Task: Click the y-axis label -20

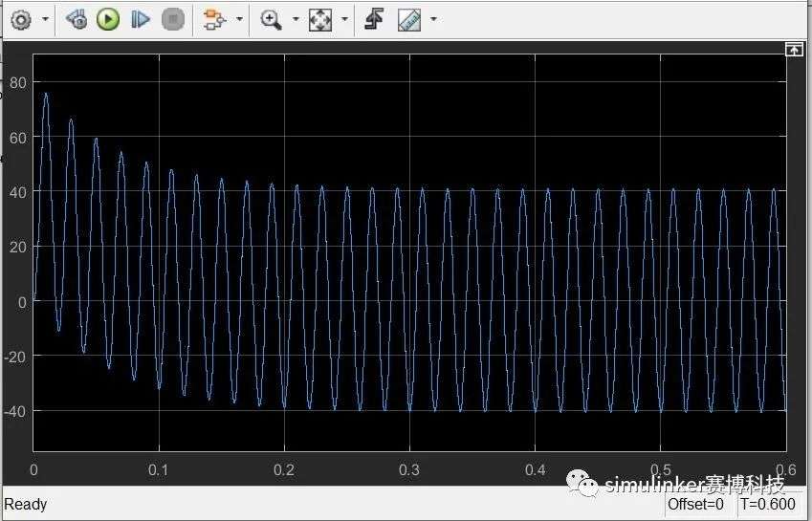Action: [15, 357]
